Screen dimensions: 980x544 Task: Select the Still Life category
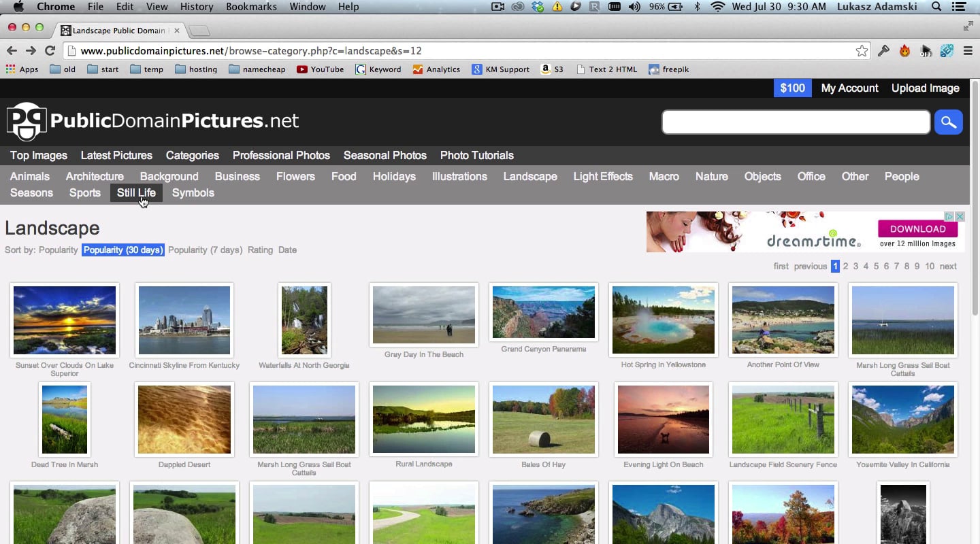[x=136, y=193]
